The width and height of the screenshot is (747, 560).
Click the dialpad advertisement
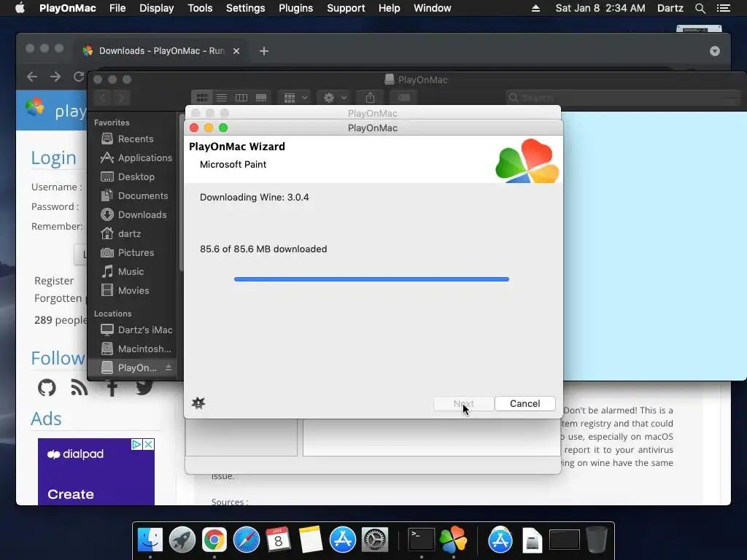coord(96,472)
